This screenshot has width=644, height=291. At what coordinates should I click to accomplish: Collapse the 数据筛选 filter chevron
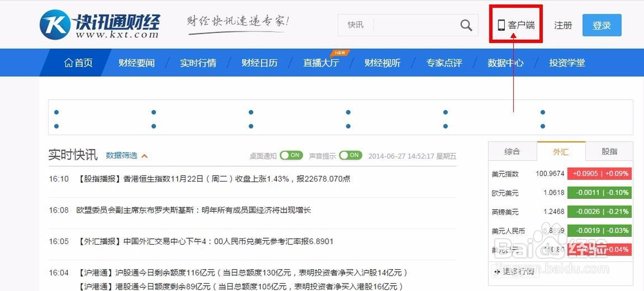click(x=144, y=156)
